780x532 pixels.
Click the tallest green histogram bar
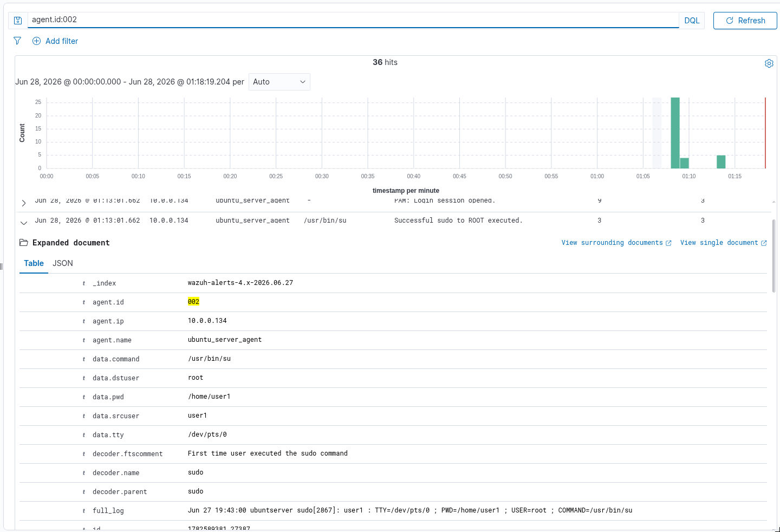point(675,133)
